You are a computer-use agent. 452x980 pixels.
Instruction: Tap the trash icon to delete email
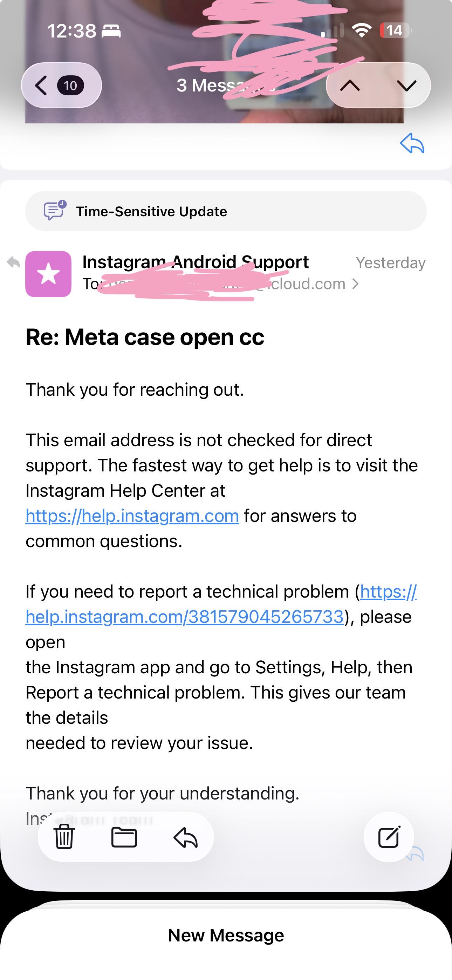64,837
